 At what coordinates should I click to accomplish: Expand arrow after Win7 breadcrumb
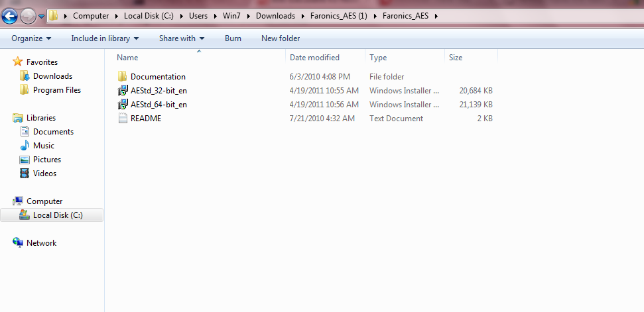tap(249, 17)
